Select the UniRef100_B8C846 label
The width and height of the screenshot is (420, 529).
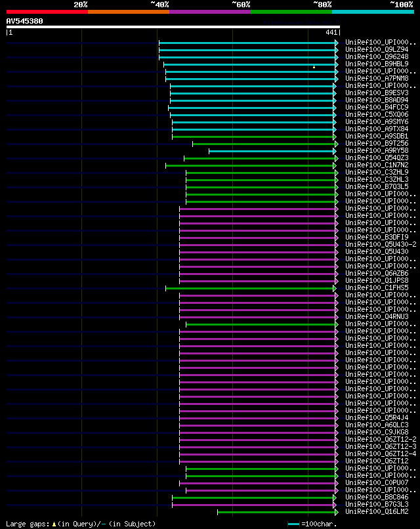click(x=377, y=497)
